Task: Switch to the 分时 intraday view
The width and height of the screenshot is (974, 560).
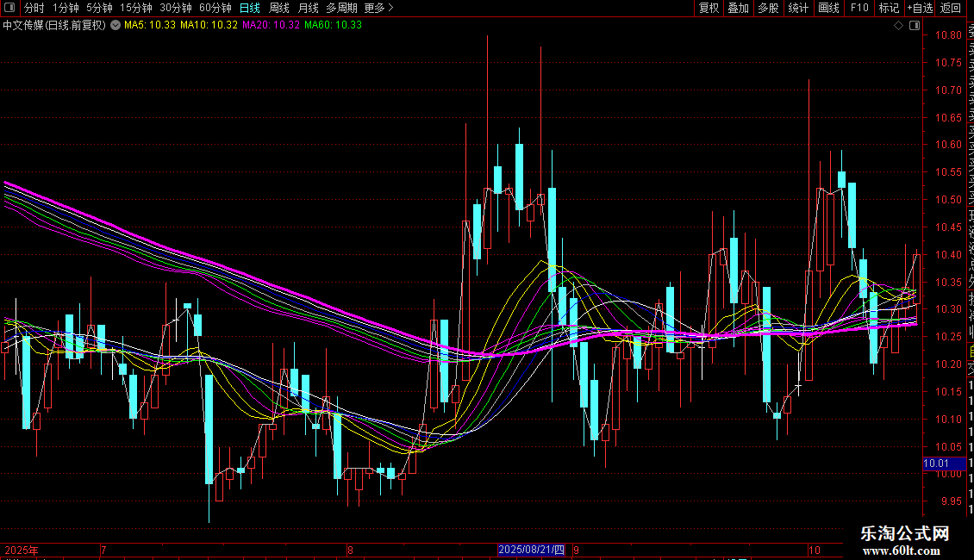Action: point(34,8)
